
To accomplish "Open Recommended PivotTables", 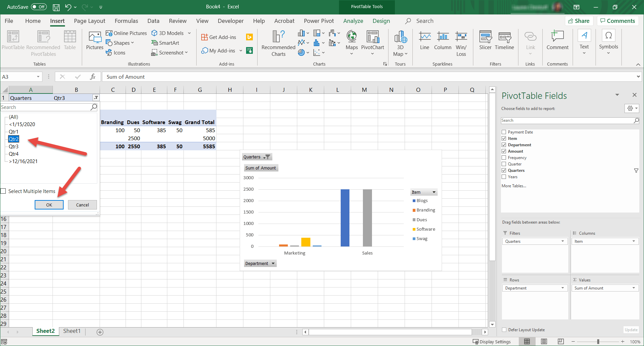I will pos(43,43).
